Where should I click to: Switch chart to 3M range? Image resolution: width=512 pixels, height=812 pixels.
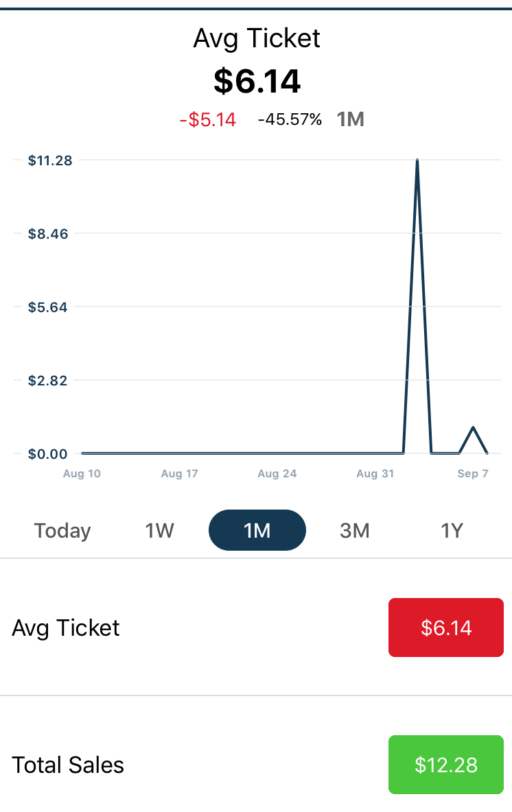tap(355, 530)
